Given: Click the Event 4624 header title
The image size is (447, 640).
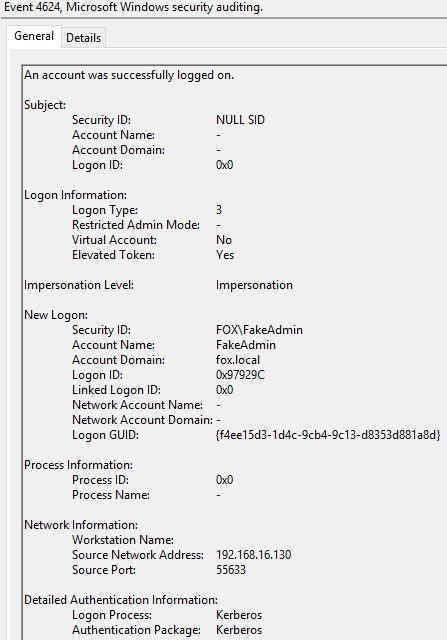Looking at the screenshot, I should point(133,7).
